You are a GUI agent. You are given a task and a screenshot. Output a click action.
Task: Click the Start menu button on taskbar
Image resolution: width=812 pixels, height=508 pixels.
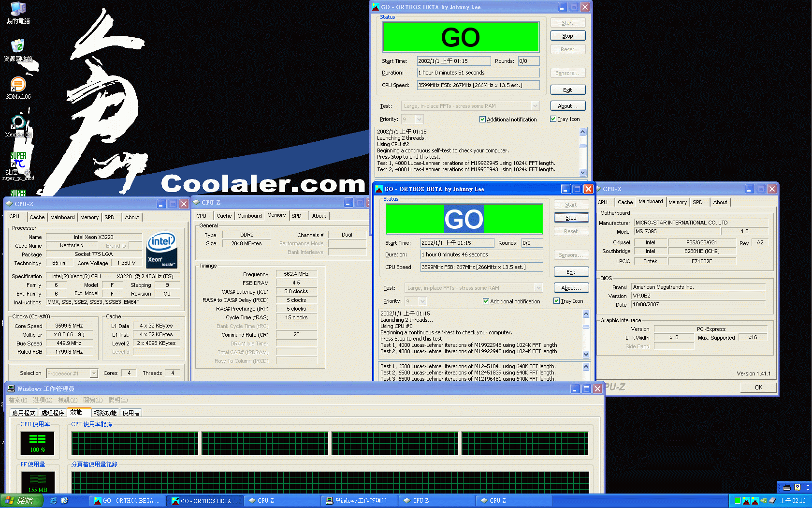coord(22,501)
